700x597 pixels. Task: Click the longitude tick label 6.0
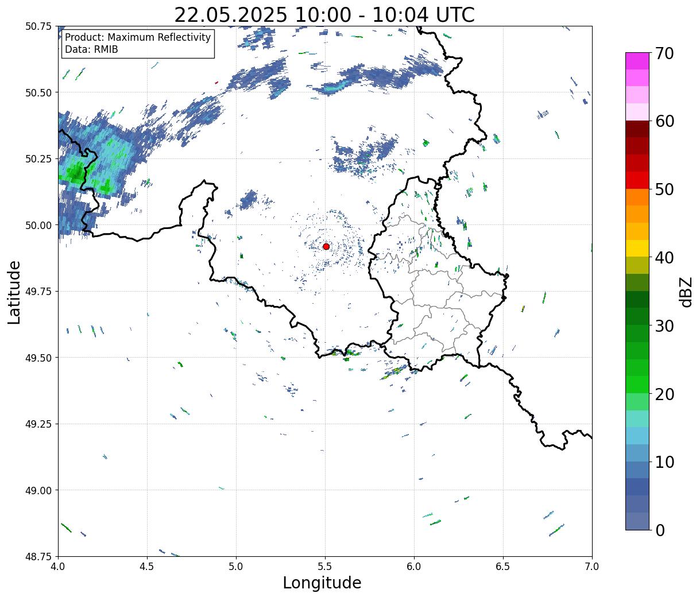pos(414,566)
